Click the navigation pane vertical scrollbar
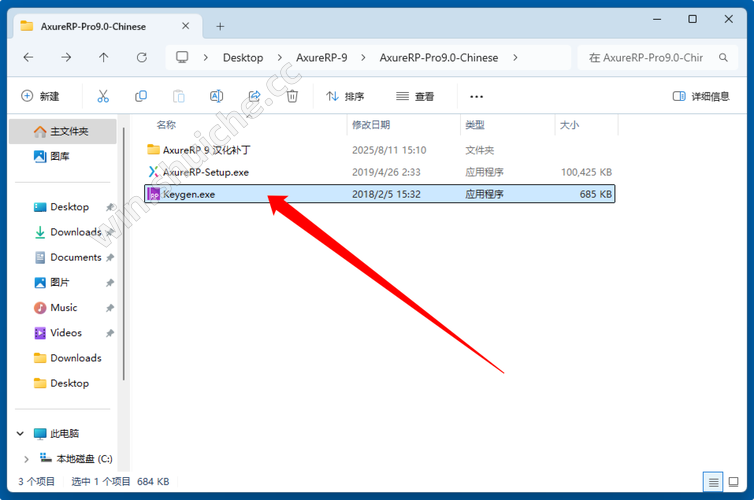The image size is (754, 500). 124,254
